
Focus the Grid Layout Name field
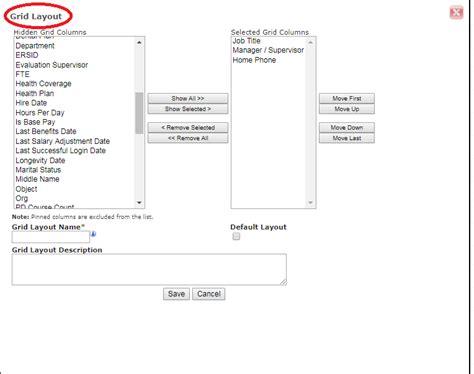pyautogui.click(x=51, y=237)
